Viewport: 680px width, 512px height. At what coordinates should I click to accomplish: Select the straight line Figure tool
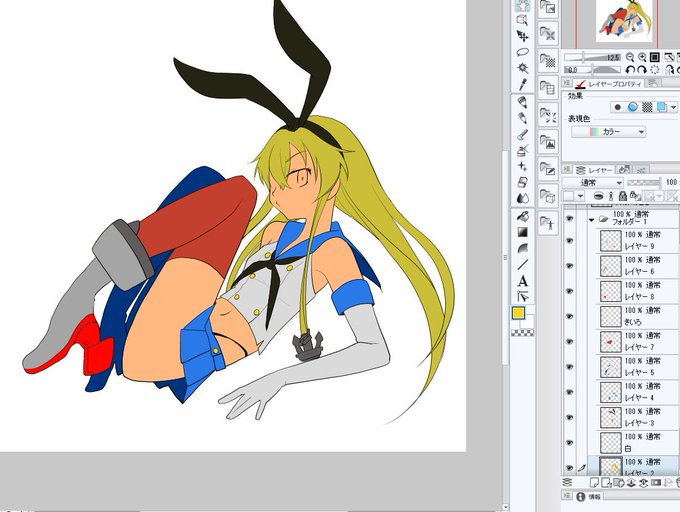point(523,264)
